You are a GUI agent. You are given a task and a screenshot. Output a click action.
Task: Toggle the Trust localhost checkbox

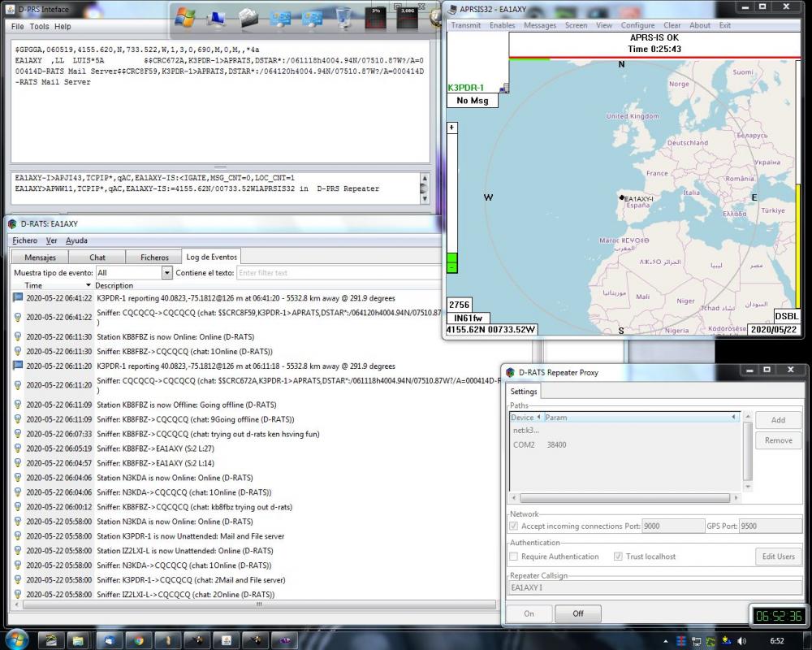tap(618, 557)
